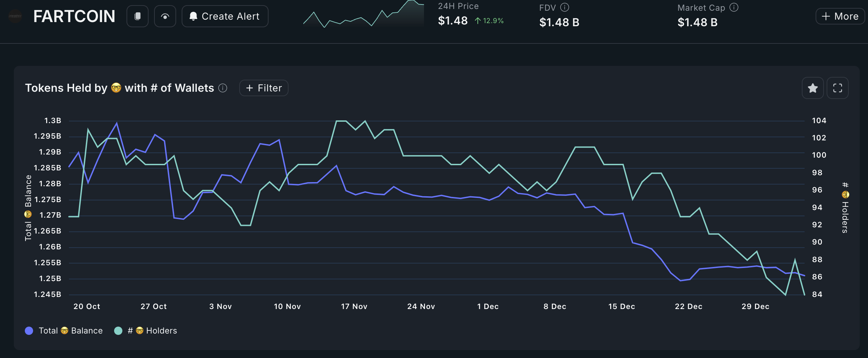The width and height of the screenshot is (868, 358).
Task: Click Create Alert for FARTCOIN
Action: click(225, 16)
